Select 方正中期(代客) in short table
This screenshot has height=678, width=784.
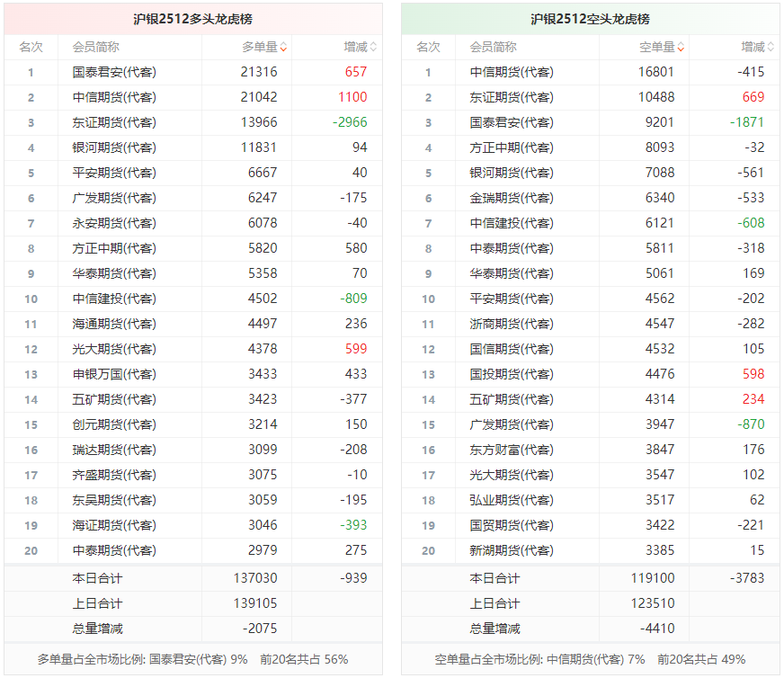(x=512, y=147)
